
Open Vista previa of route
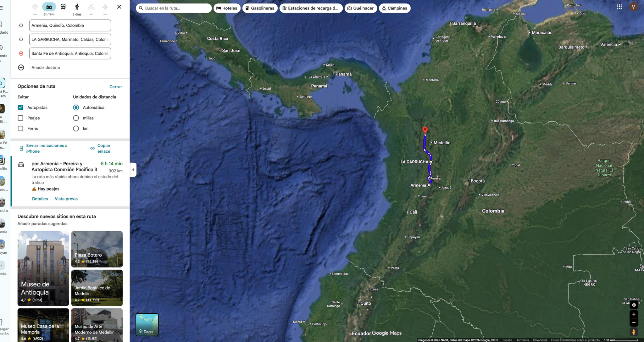point(66,199)
